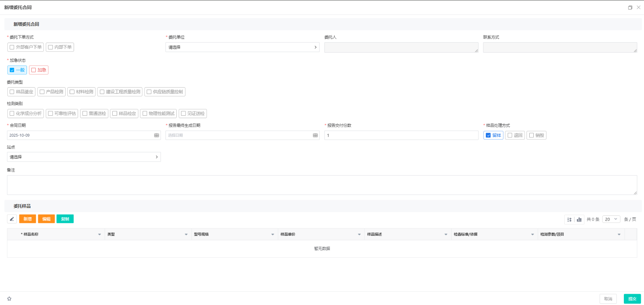
Task: Check the 化学成分分析 test category
Action: click(25, 113)
